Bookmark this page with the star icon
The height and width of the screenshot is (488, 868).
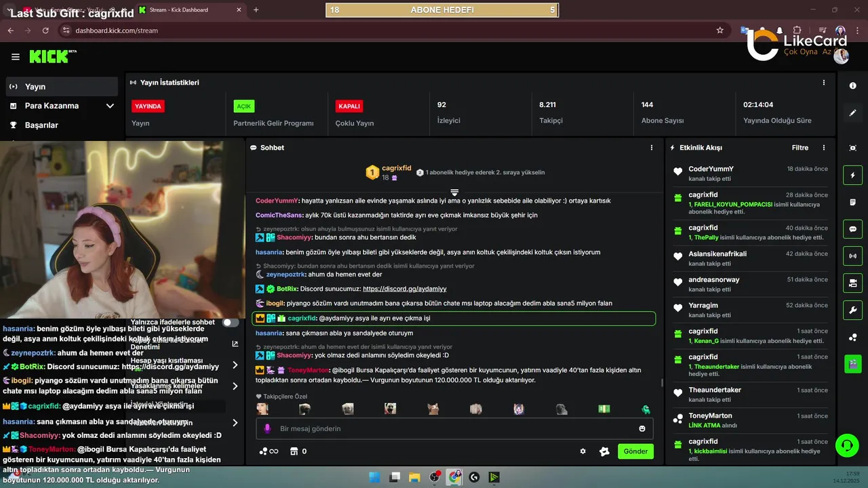[x=719, y=30]
